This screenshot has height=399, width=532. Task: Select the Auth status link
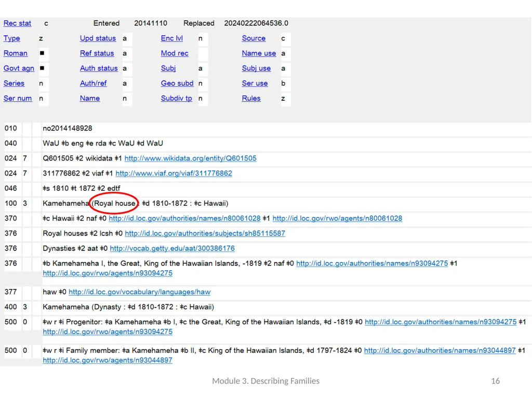tap(99, 68)
